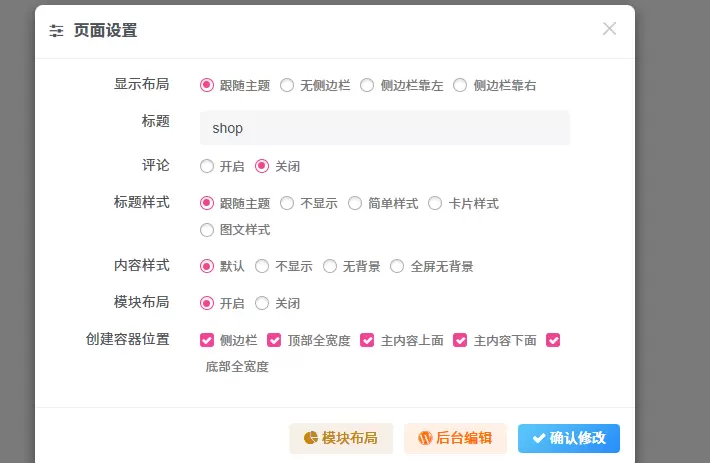Viewport: 710px width, 463px height.
Task: Choose 简单样式 title style
Action: [355, 203]
